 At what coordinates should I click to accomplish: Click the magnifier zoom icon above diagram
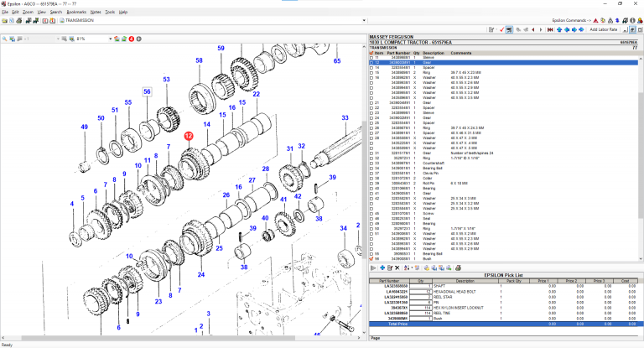pos(5,39)
